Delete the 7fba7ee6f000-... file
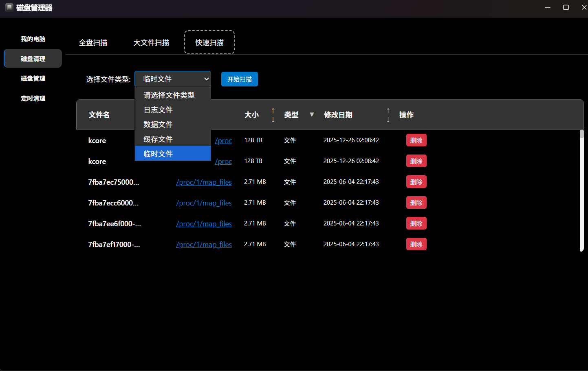 point(416,223)
